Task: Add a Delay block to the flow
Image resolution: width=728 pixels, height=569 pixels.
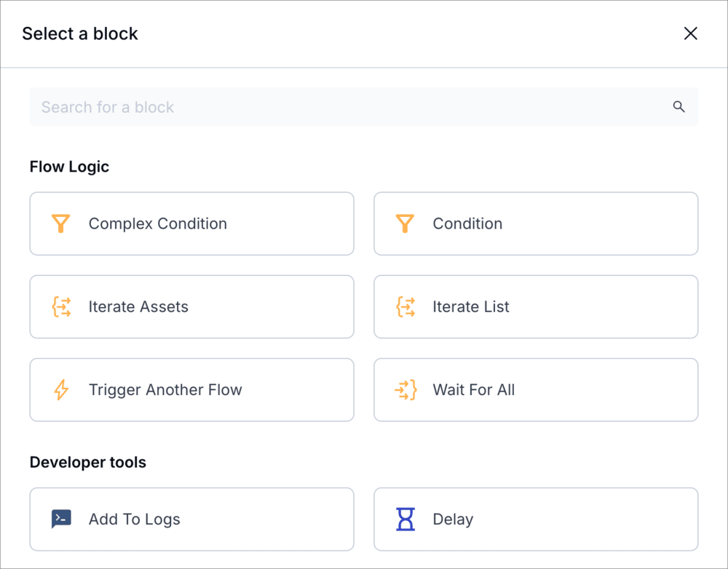Action: tap(536, 519)
